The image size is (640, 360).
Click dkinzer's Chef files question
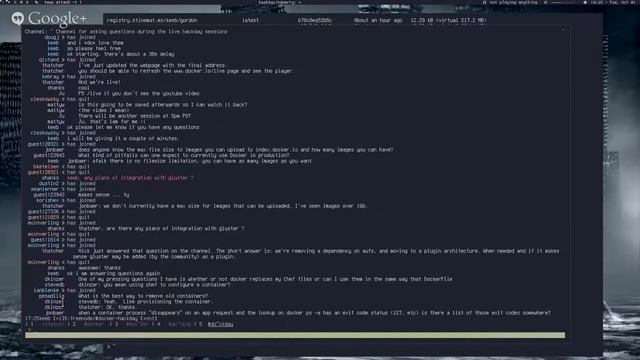coord(265,279)
